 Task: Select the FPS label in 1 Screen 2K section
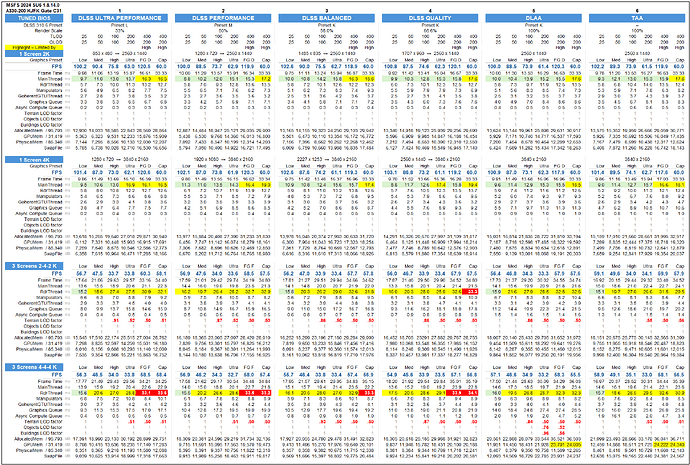pos(57,66)
